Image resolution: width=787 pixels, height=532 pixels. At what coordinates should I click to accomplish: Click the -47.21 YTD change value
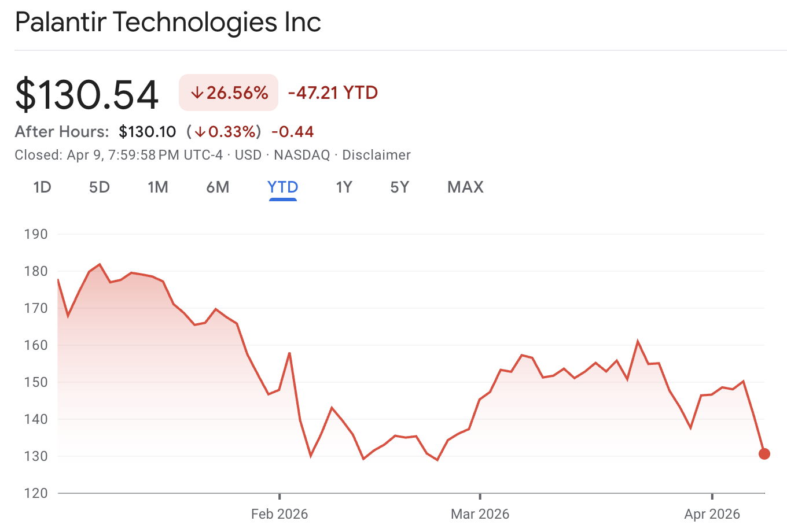click(332, 93)
